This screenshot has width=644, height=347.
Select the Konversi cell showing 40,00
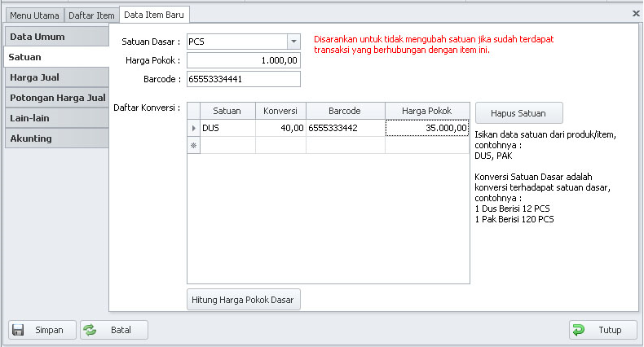pos(280,128)
